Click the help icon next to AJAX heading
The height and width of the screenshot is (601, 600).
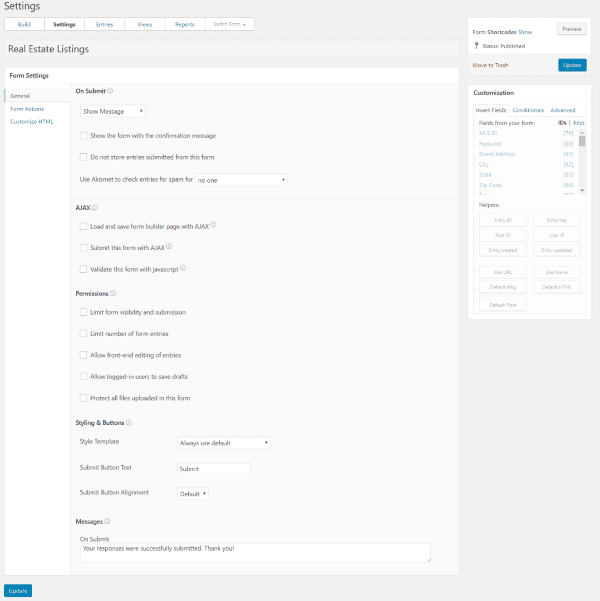95,207
